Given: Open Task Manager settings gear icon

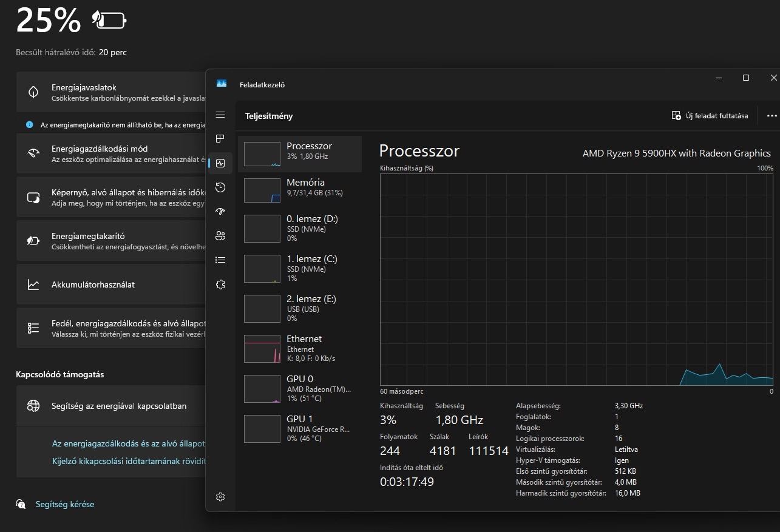Looking at the screenshot, I should (220, 497).
